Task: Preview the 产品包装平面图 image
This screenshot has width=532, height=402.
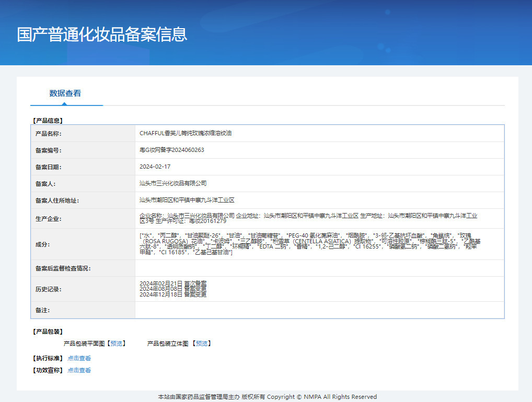Action: (x=117, y=344)
